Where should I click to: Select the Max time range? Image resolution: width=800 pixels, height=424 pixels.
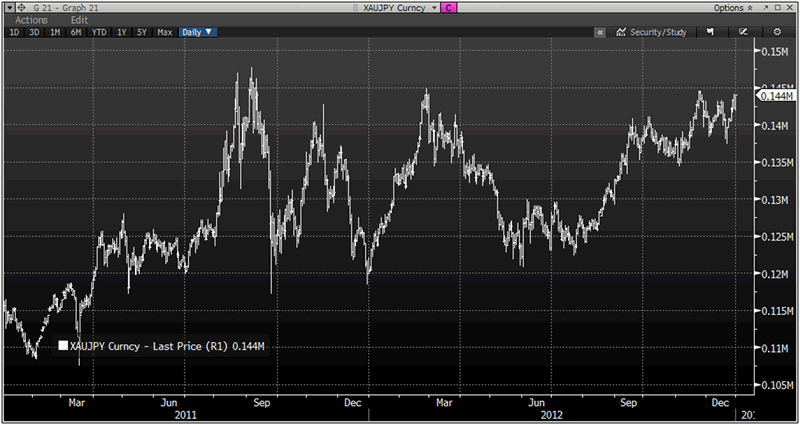[x=165, y=32]
